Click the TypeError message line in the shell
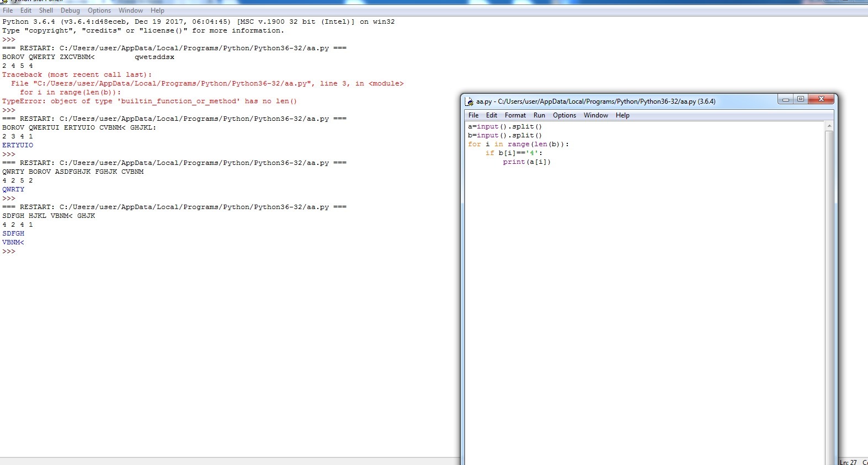 tap(149, 101)
